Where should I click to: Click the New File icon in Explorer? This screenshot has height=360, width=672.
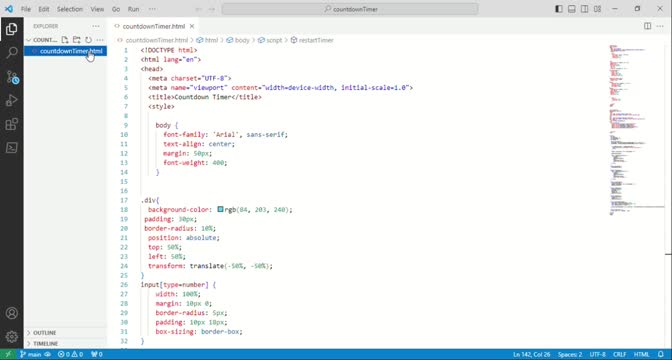click(65, 40)
